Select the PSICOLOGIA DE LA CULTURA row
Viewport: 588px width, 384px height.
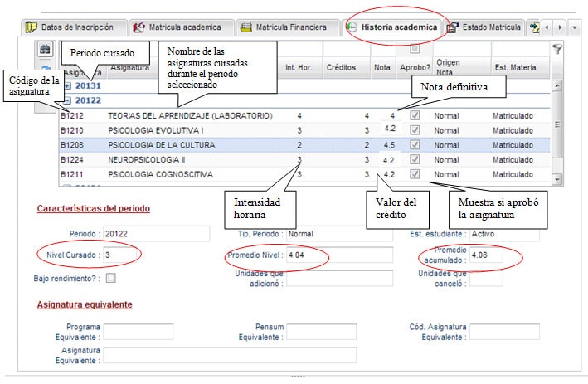(304, 145)
